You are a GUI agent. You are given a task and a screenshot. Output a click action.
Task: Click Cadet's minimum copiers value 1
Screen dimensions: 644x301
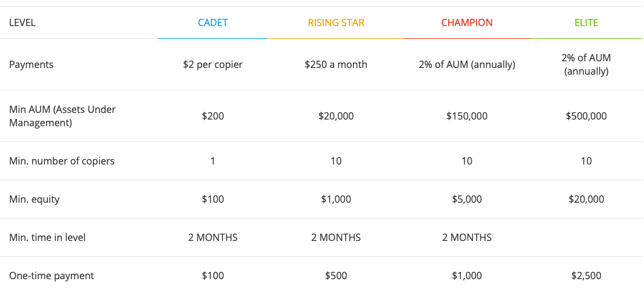pyautogui.click(x=212, y=161)
